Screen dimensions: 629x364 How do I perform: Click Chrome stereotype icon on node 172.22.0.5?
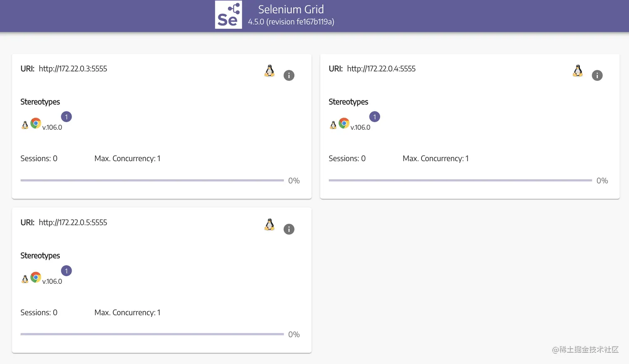coord(36,277)
